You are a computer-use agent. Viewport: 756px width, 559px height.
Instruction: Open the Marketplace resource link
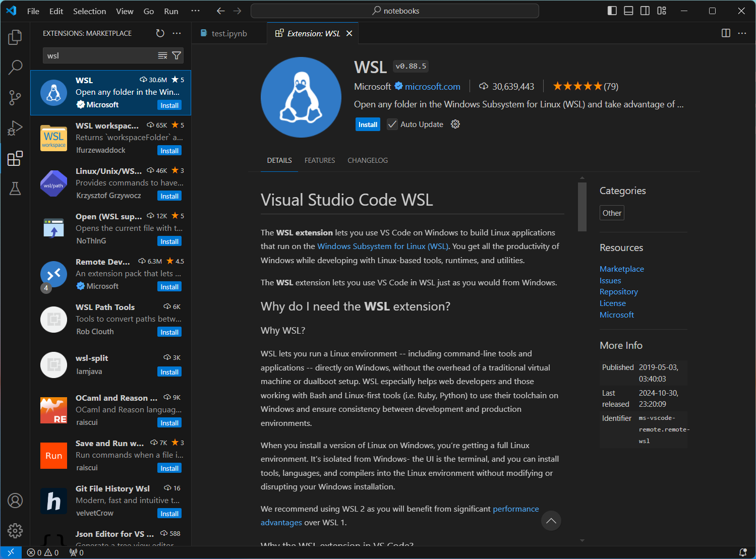click(622, 269)
